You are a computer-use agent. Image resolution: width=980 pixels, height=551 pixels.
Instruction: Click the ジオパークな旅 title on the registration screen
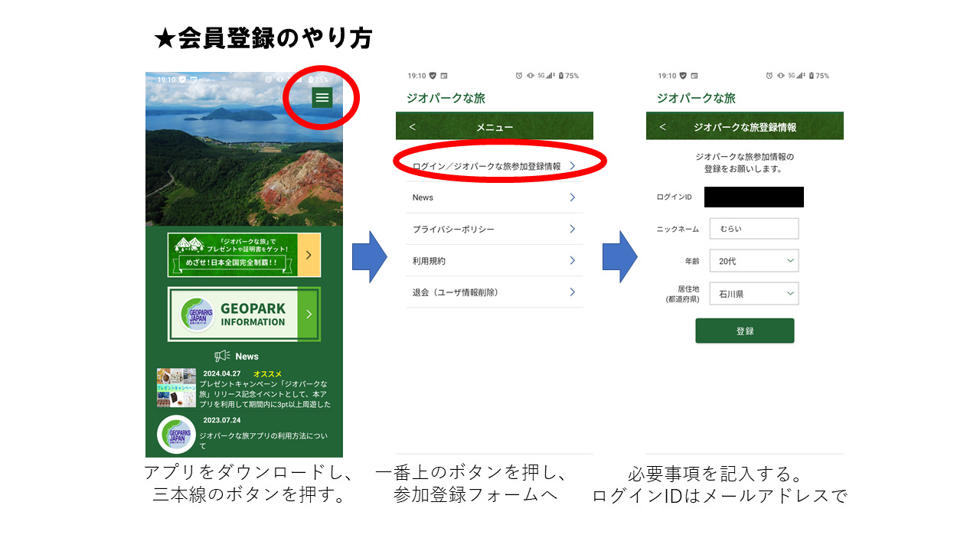click(x=696, y=99)
